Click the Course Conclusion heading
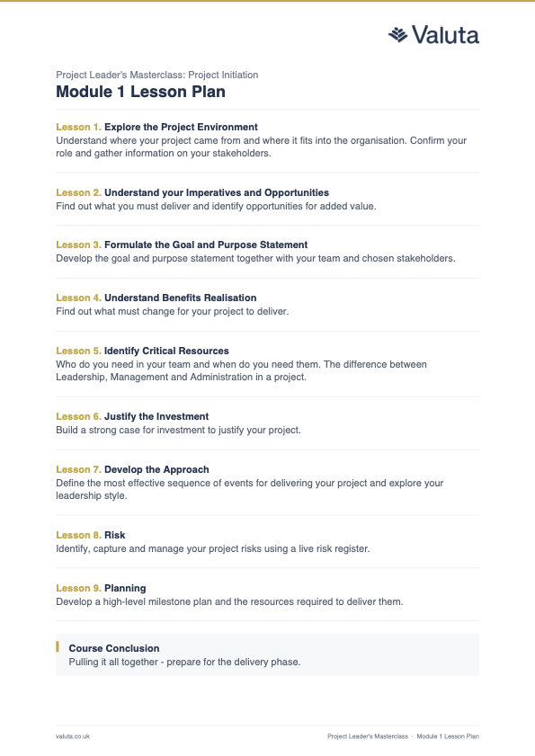The height and width of the screenshot is (756, 535). [114, 648]
